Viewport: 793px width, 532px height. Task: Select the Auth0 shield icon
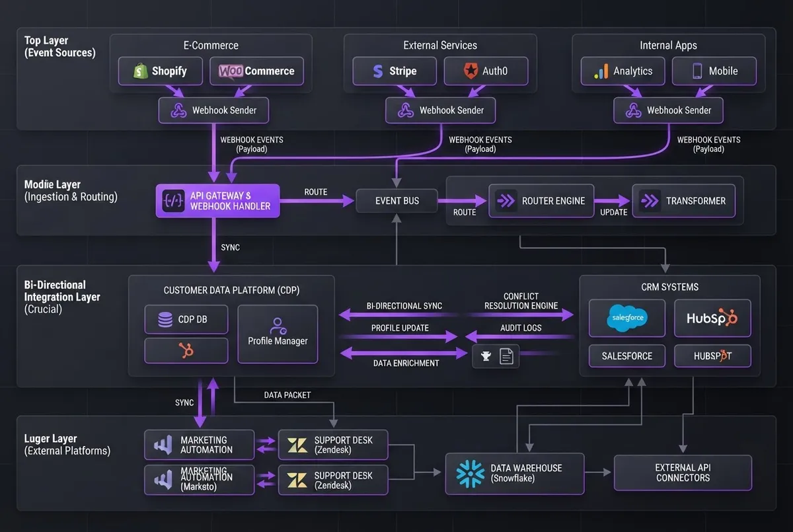point(470,71)
